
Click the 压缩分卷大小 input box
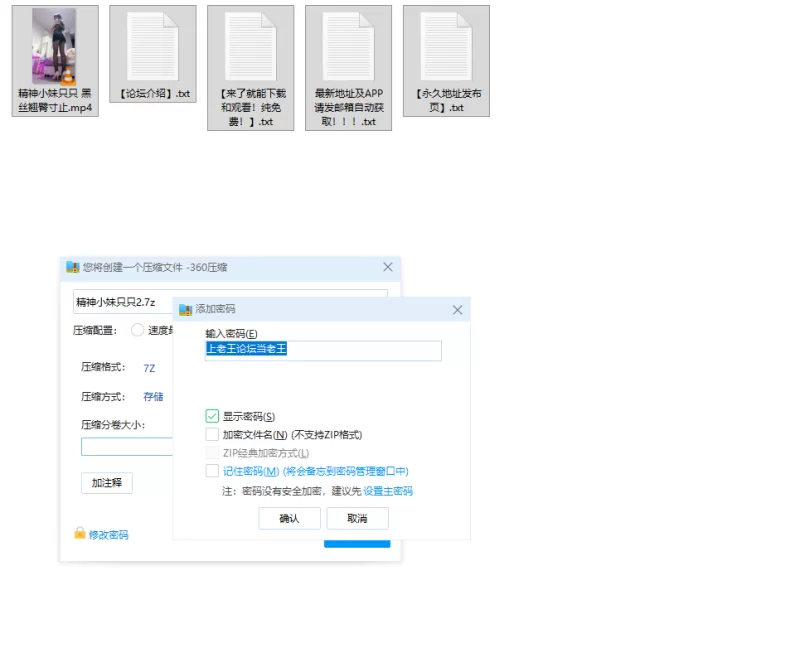click(x=127, y=446)
